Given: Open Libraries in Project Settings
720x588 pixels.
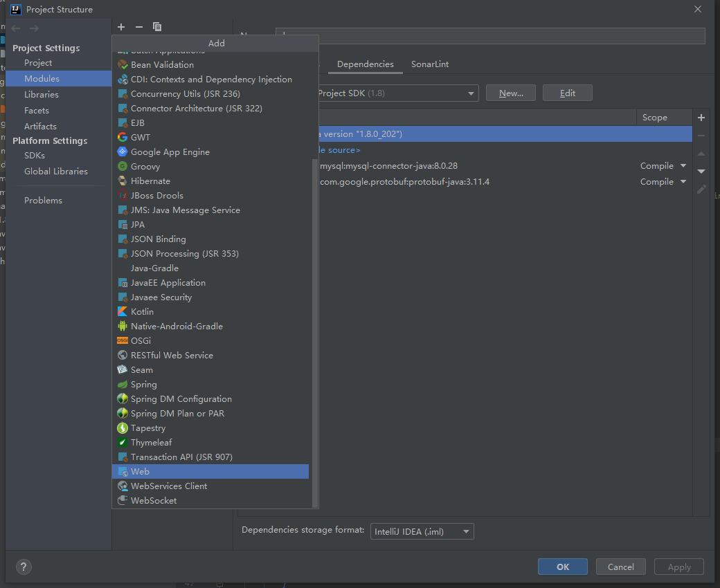Looking at the screenshot, I should click(x=42, y=94).
